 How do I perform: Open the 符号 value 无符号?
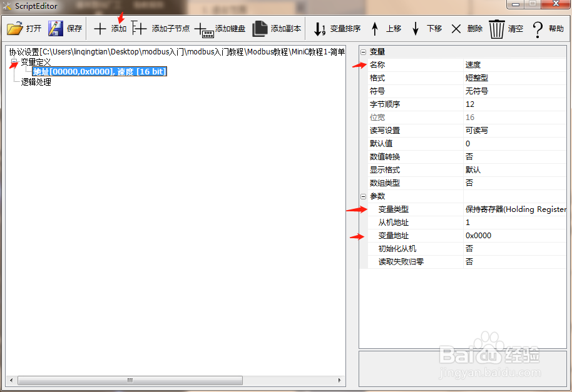[x=514, y=91]
